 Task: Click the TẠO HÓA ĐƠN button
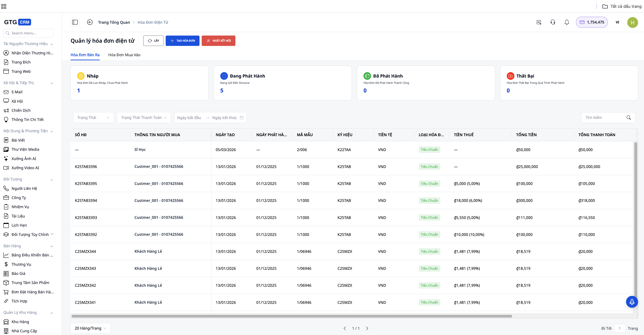(x=182, y=41)
